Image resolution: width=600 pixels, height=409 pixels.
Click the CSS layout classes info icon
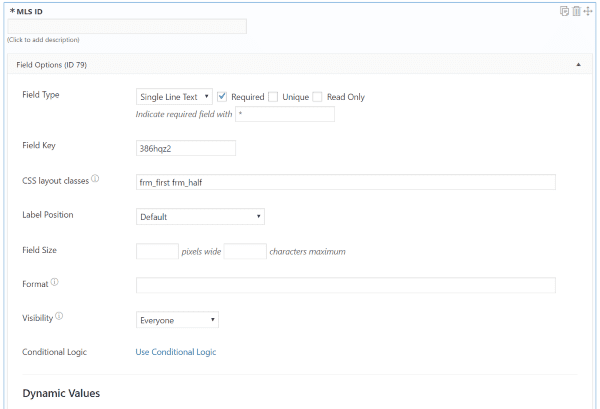tap(95, 180)
